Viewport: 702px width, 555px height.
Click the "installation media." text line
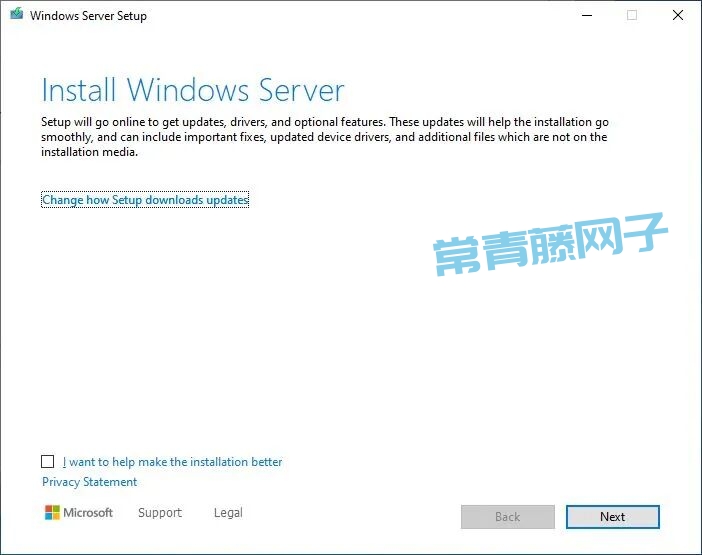coord(89,153)
